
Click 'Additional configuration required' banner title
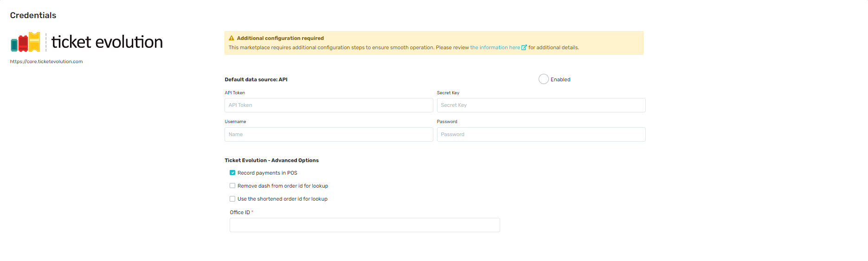point(280,38)
